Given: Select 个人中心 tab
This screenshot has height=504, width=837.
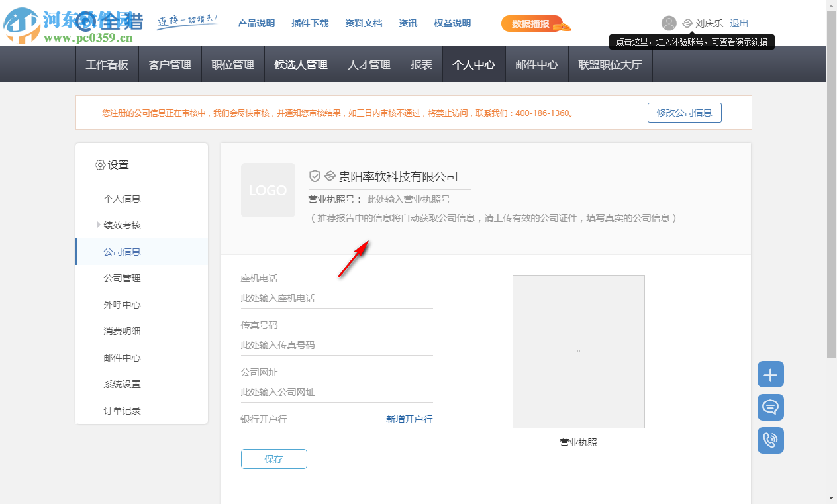Looking at the screenshot, I should pyautogui.click(x=474, y=64).
